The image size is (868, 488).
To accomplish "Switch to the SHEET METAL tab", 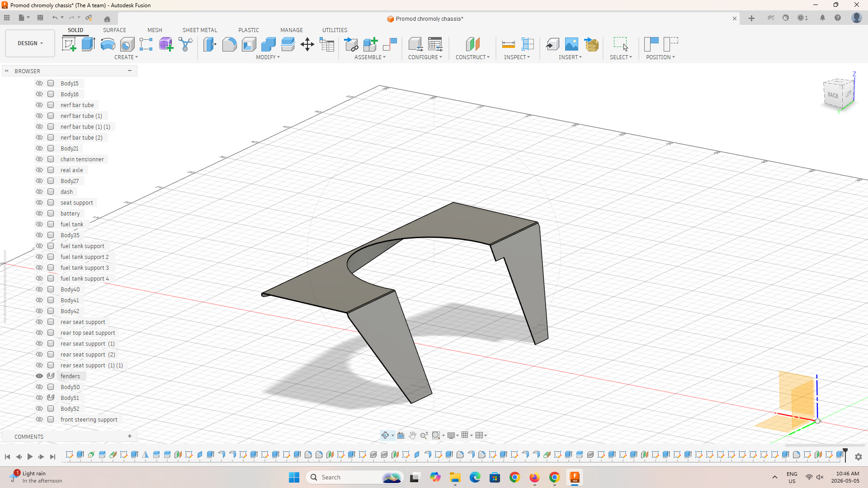I will [200, 30].
